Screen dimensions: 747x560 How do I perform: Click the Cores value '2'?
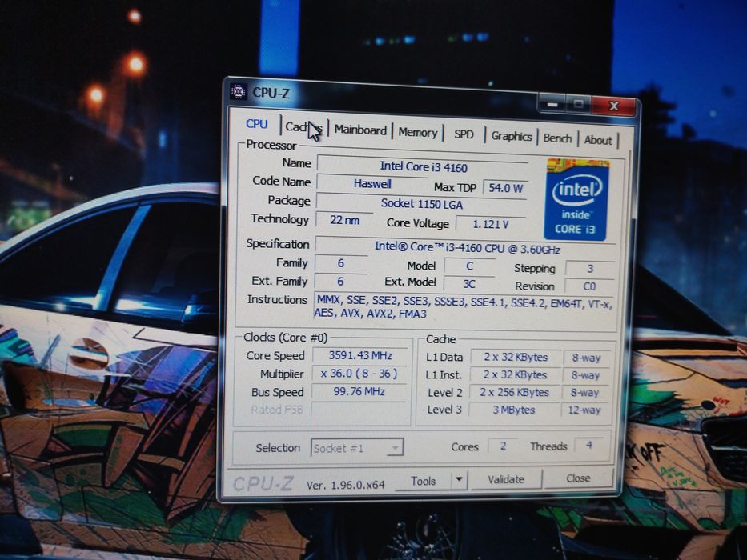coord(503,446)
